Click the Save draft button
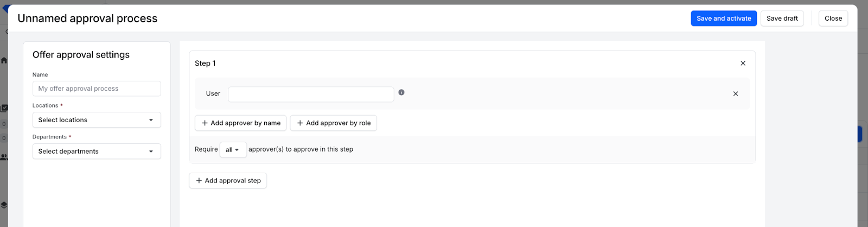The height and width of the screenshot is (227, 868). pos(782,18)
